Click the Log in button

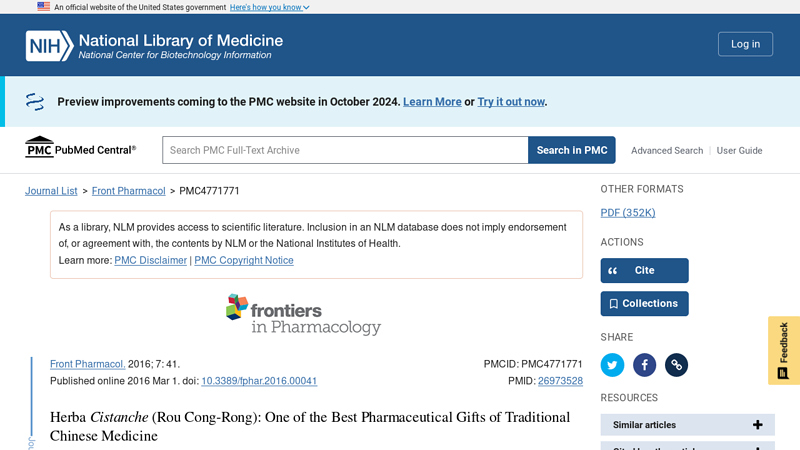(745, 44)
